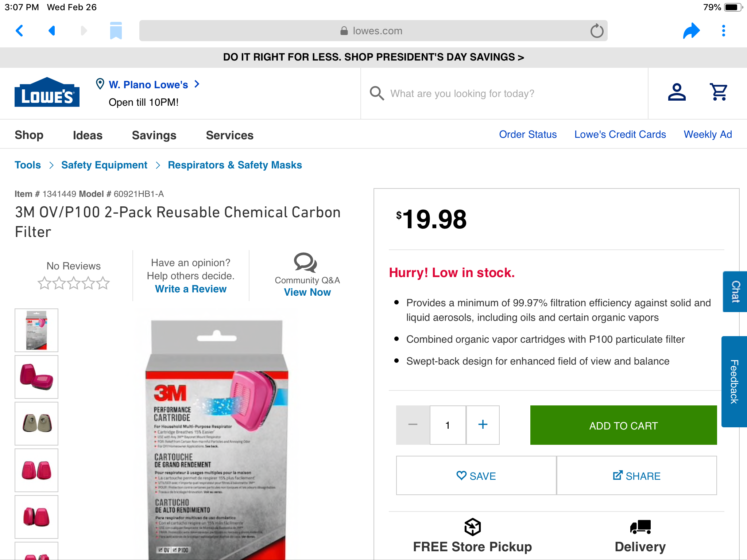Image resolution: width=747 pixels, height=560 pixels.
Task: Click the Lowe's logo
Action: click(x=47, y=93)
